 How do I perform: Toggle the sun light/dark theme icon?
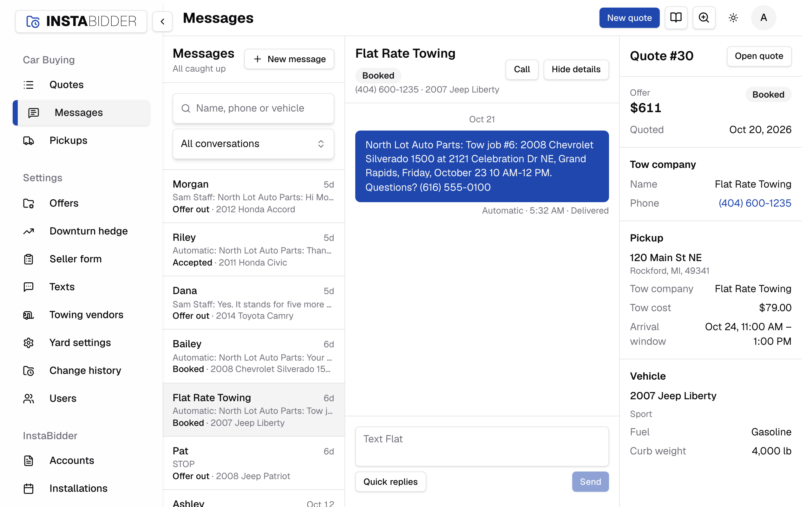tap(733, 17)
